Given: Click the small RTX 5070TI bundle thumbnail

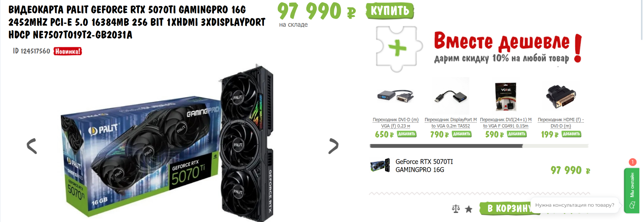Looking at the screenshot, I should click(x=380, y=165).
